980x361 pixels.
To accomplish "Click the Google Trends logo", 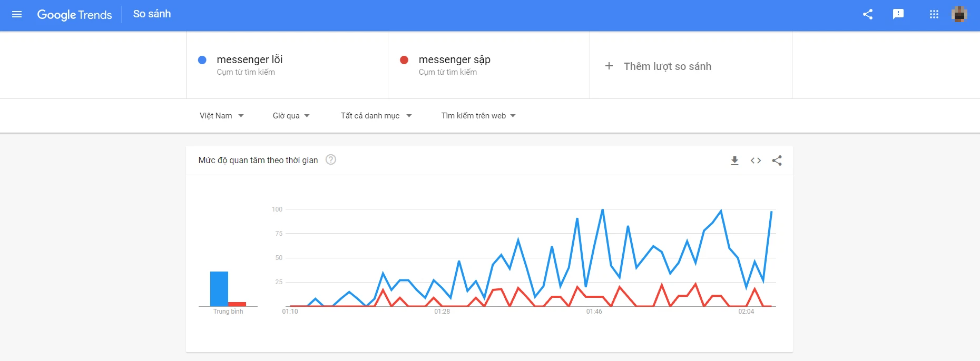I will click(74, 15).
